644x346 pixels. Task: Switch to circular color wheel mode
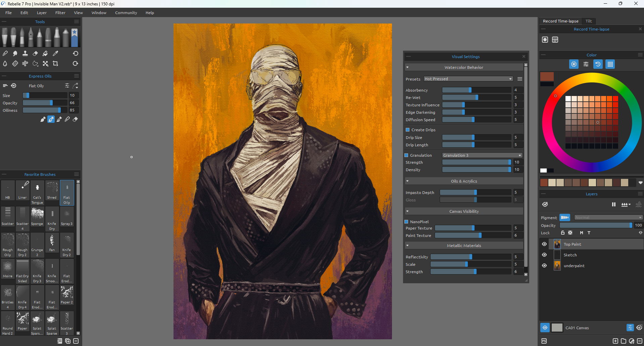pos(574,64)
